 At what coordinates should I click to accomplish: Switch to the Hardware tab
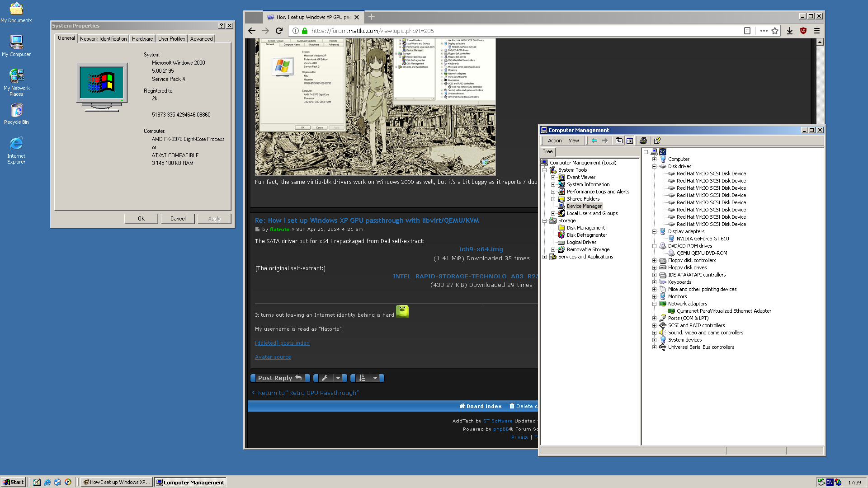point(142,39)
